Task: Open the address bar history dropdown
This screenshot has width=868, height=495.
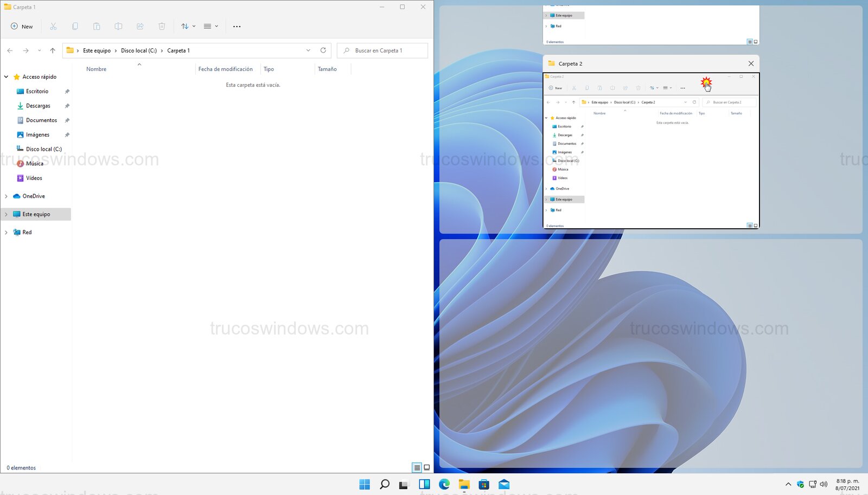Action: [308, 50]
